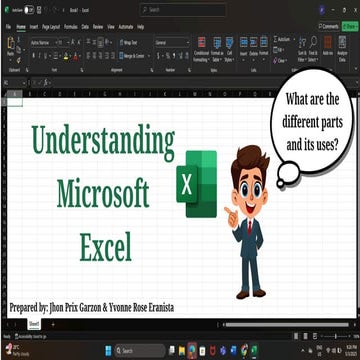Image resolution: width=360 pixels, height=360 pixels.
Task: Open the File menu
Action: point(8,27)
